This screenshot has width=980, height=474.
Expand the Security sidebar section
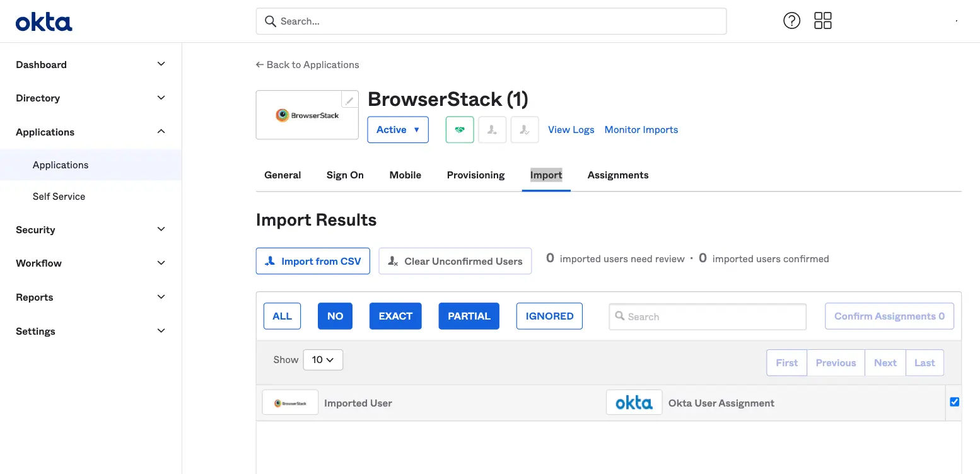[91, 230]
